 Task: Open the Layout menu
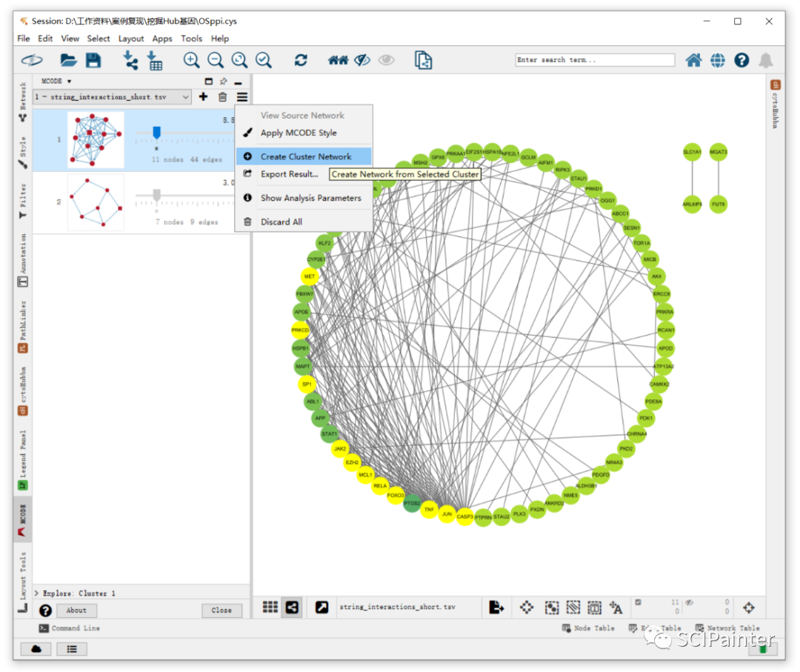131,39
